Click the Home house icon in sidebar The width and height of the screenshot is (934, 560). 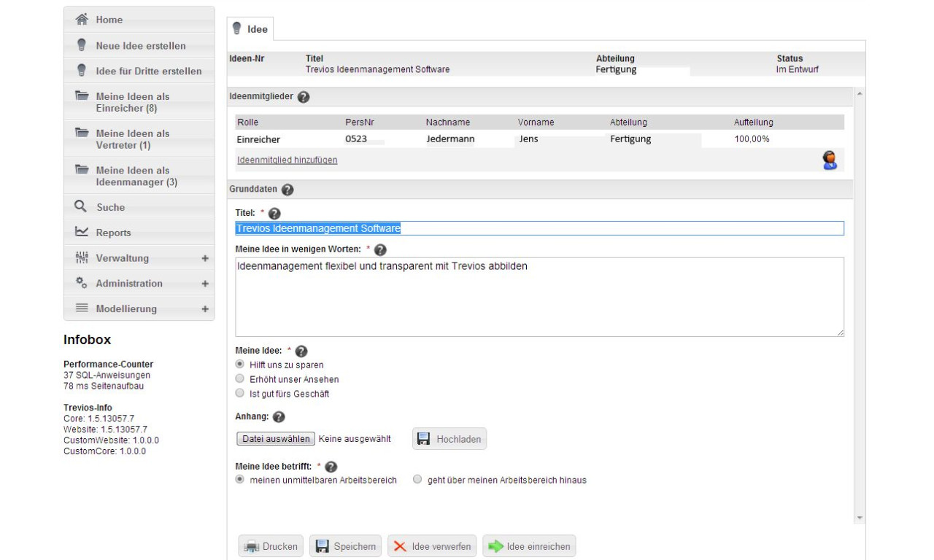coord(82,20)
